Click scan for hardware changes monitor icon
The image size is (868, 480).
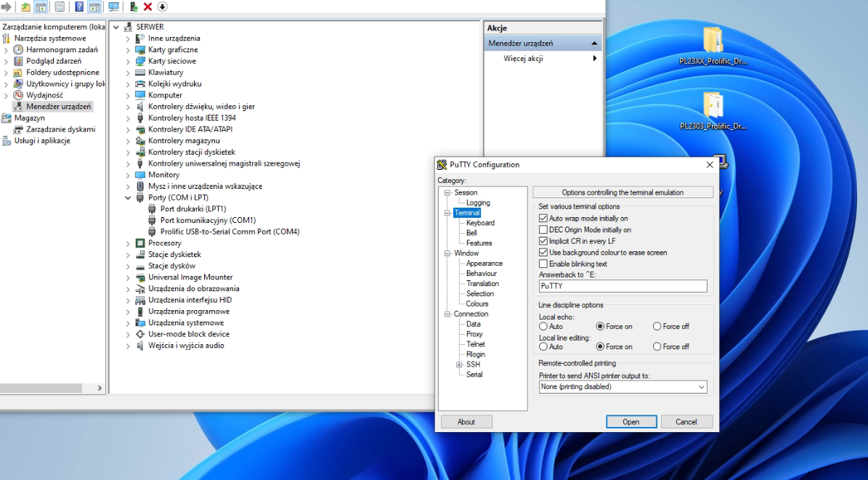point(113,7)
